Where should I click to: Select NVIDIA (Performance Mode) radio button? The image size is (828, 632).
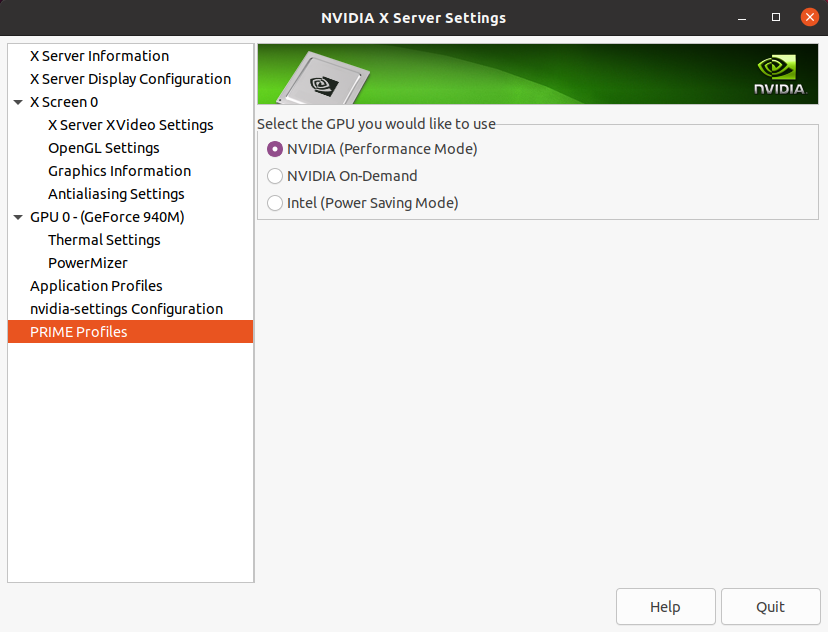click(x=275, y=149)
